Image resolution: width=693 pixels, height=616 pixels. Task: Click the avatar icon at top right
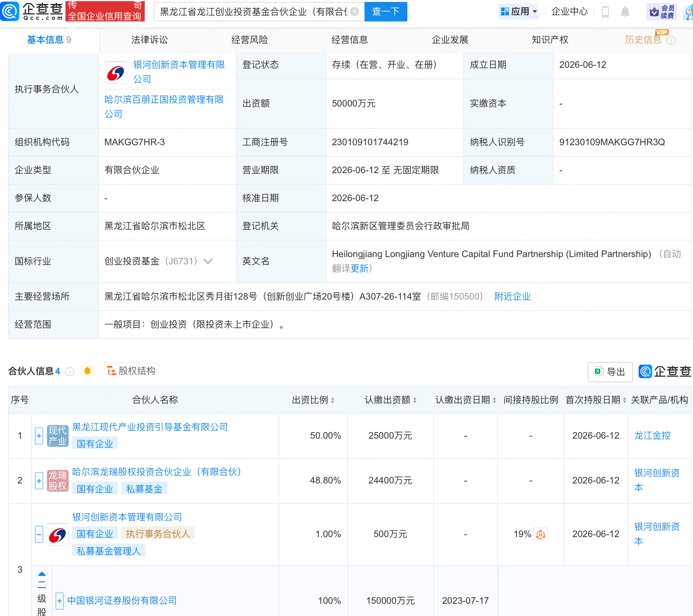point(688,11)
